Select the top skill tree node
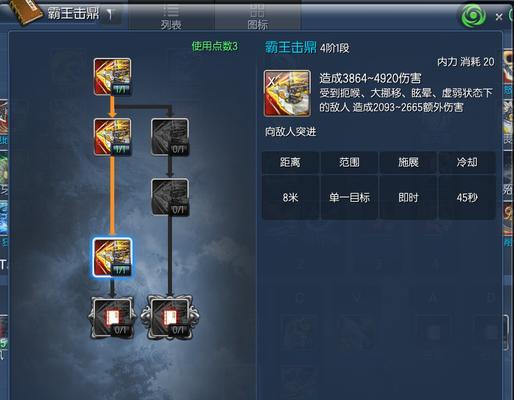Screen dimensions: 514x400 tap(112, 77)
